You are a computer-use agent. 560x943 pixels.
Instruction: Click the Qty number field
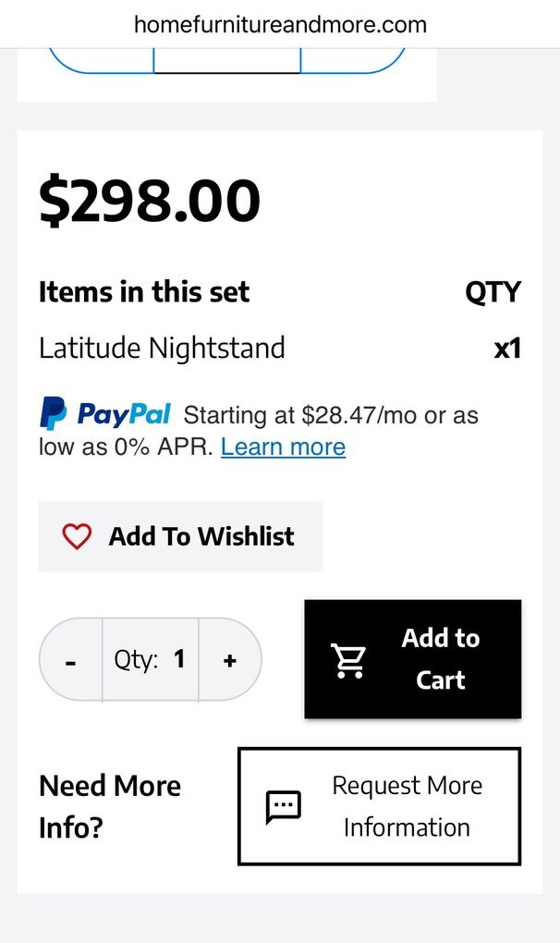tap(151, 659)
